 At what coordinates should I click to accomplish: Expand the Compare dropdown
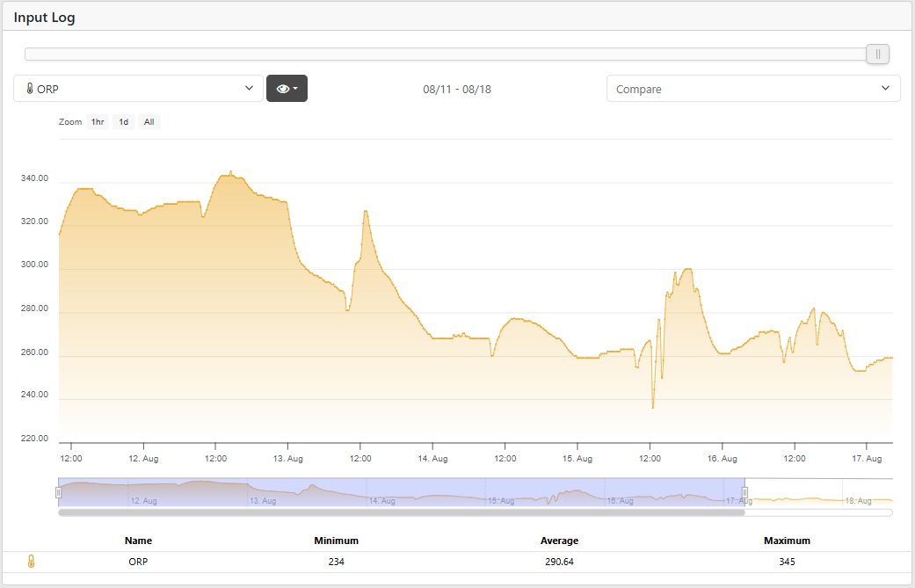click(x=752, y=89)
